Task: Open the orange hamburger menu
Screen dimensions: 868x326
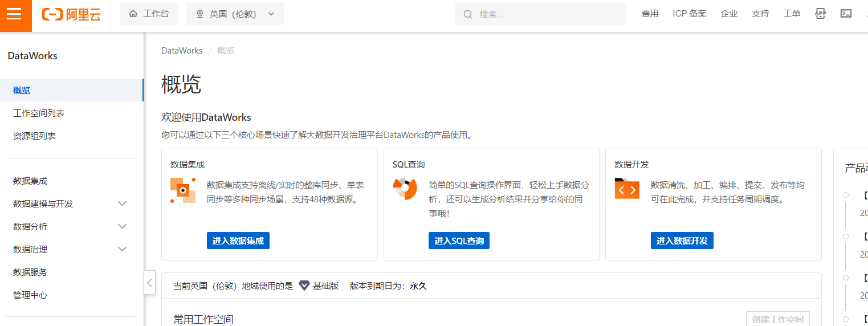Action: coord(14,14)
